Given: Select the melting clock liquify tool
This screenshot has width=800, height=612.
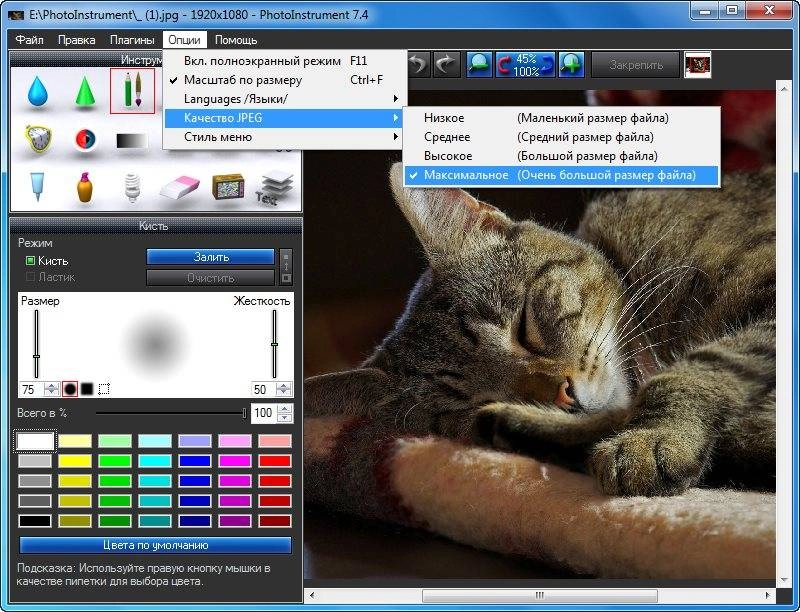Looking at the screenshot, I should [x=38, y=139].
